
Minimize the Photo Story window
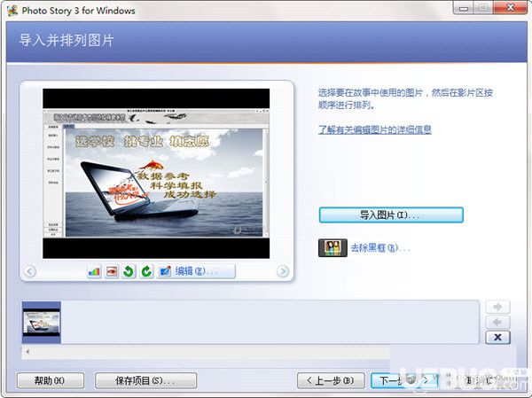tap(464, 8)
